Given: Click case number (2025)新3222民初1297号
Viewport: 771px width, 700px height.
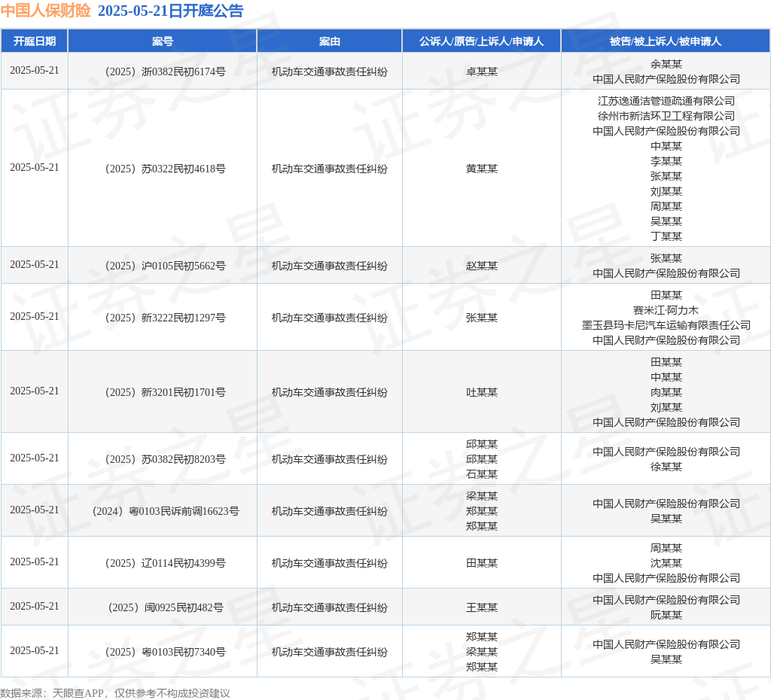Looking at the screenshot, I should pos(165,318).
